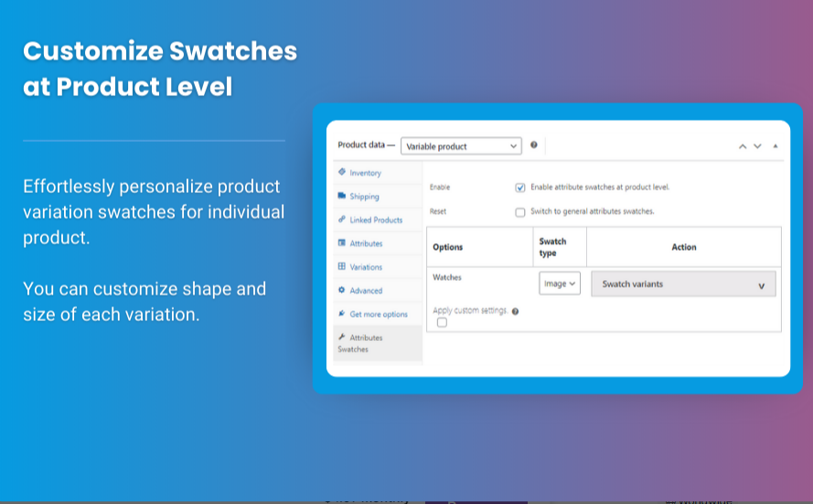Click the Variations grid icon
Image resolution: width=813 pixels, height=504 pixels.
(x=342, y=266)
